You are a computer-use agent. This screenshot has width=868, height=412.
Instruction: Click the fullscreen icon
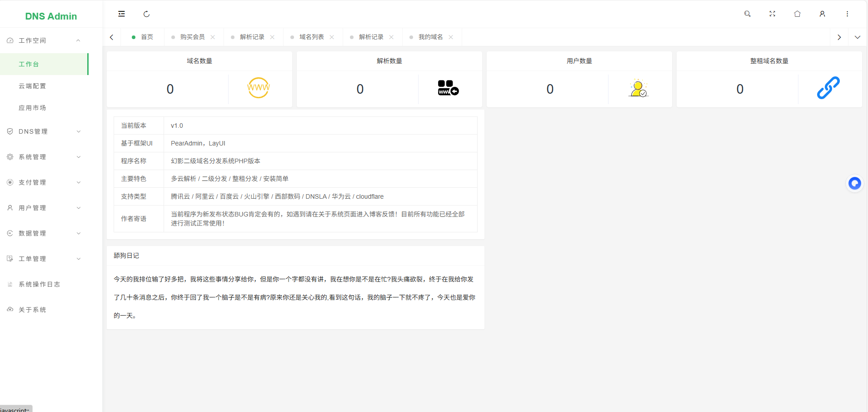coord(772,14)
